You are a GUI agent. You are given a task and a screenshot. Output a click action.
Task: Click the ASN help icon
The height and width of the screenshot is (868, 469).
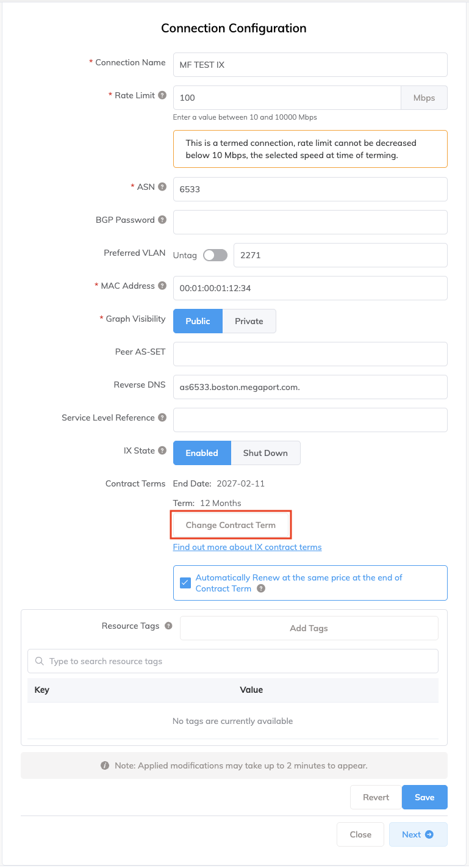(162, 187)
